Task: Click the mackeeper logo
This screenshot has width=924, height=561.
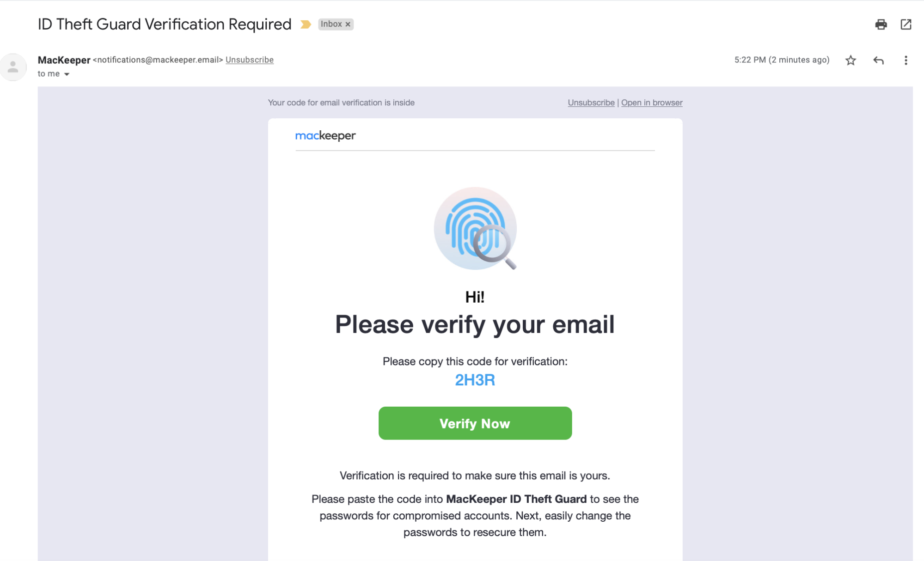Action: pos(325,135)
